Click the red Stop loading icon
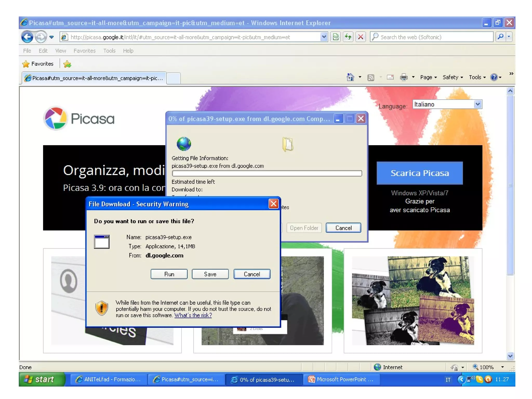This screenshot has height=399, width=532. (x=361, y=37)
